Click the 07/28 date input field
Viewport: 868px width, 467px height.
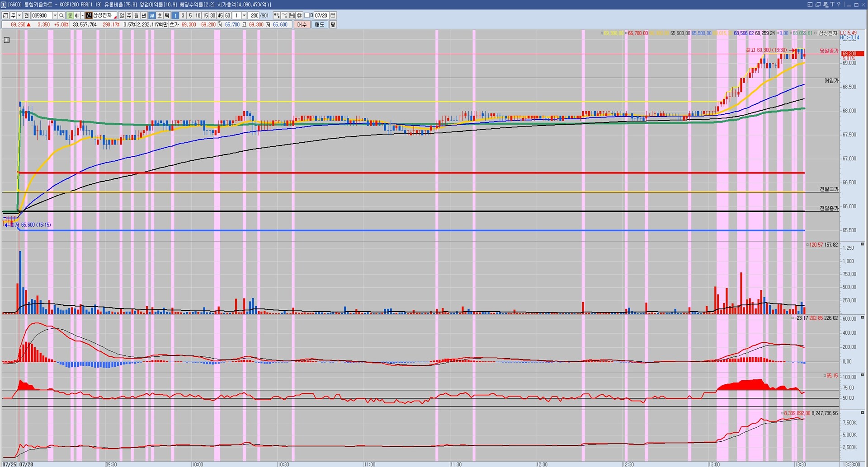point(321,15)
